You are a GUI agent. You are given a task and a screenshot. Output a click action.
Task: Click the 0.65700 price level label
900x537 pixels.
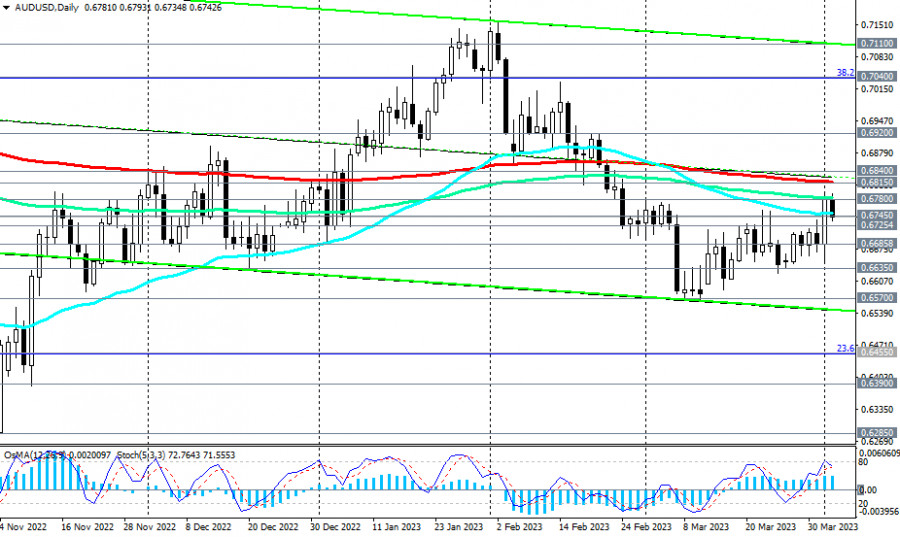pyautogui.click(x=876, y=298)
